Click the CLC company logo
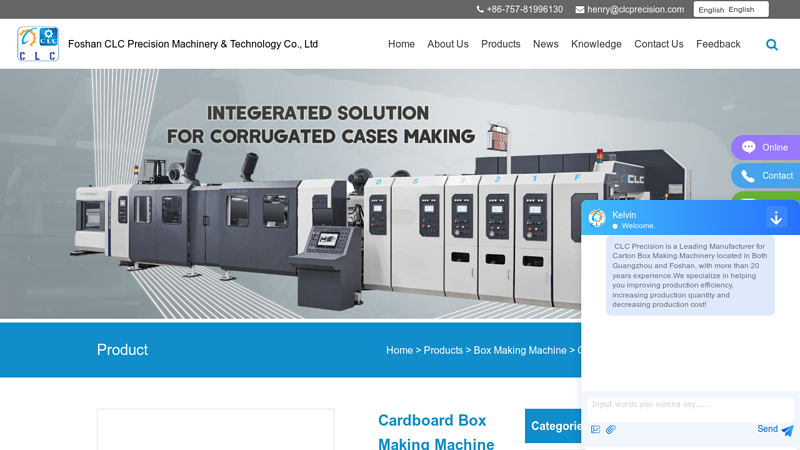 click(x=38, y=44)
